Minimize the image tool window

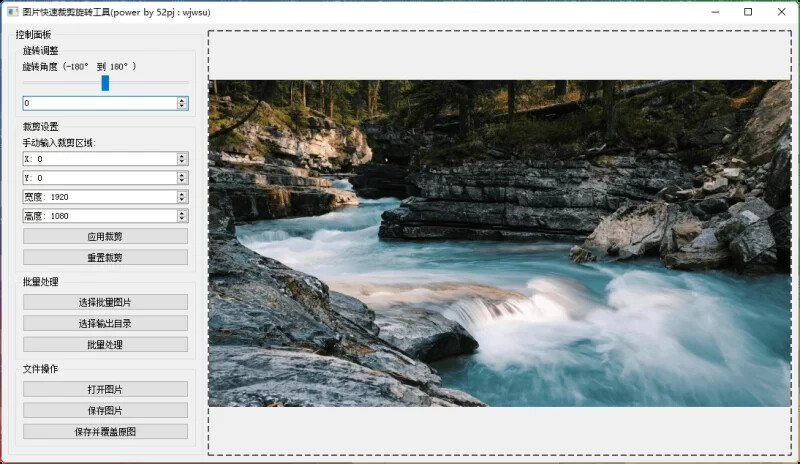[x=715, y=12]
